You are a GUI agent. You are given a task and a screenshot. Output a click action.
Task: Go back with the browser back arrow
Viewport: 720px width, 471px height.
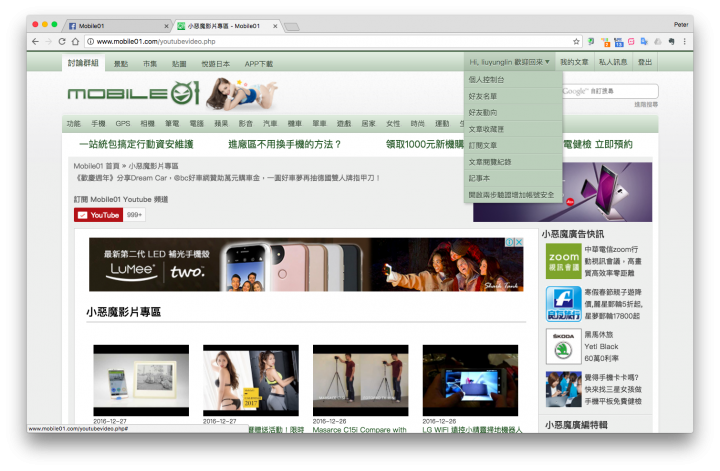point(35,41)
